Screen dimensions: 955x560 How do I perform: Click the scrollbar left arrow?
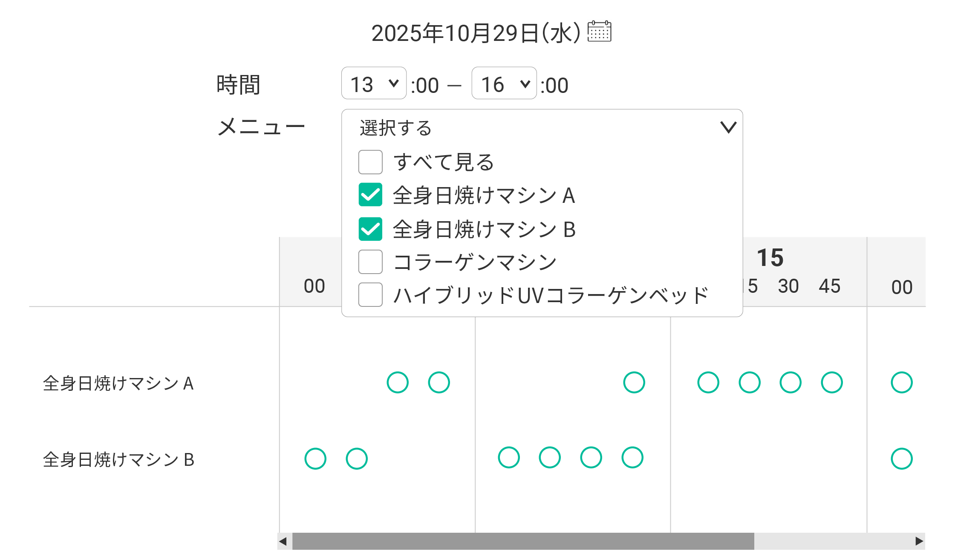pos(283,541)
